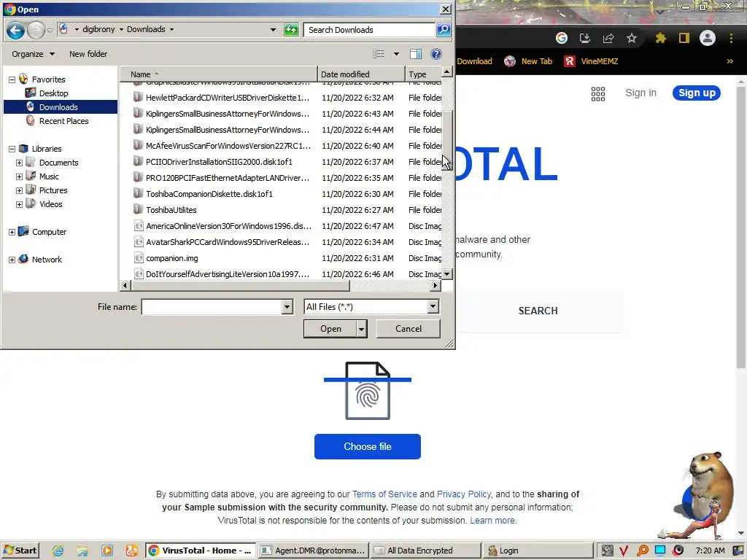Screen dimensions: 747x560
Task: Bookmark this page with the star icon
Action: pos(632,38)
